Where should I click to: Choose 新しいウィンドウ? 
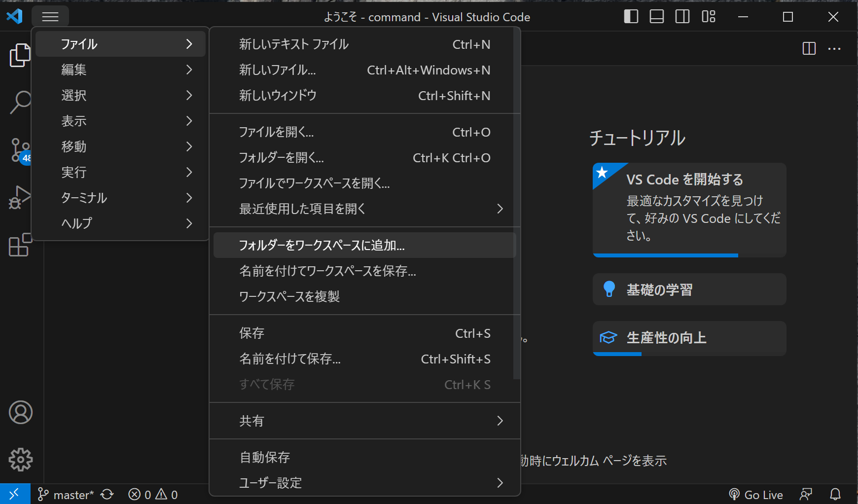pos(364,96)
